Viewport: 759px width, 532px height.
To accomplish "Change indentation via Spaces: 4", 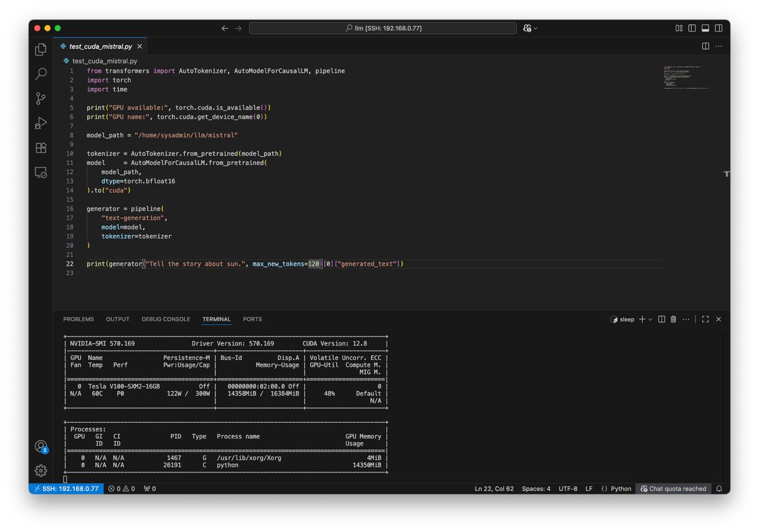I will click(536, 489).
